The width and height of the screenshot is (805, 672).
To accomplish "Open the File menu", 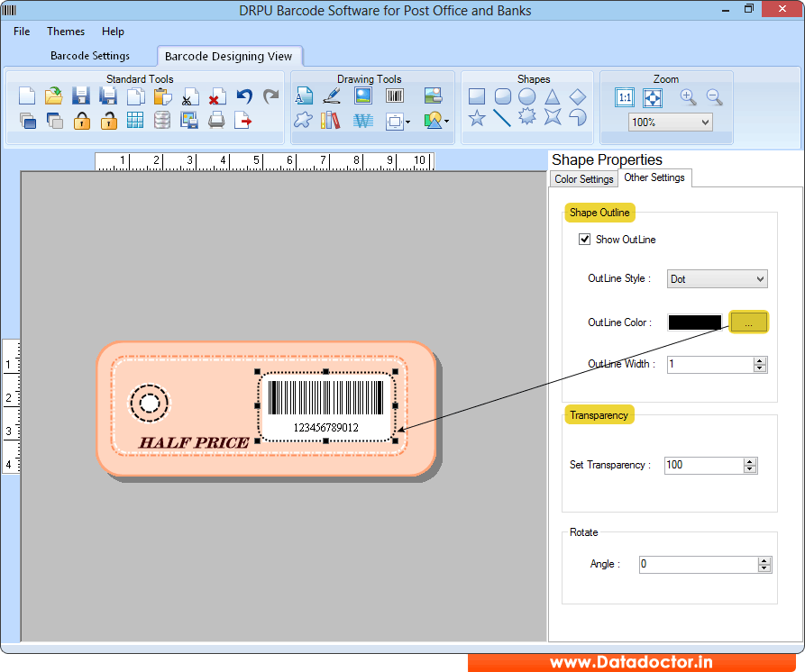I will 22,32.
